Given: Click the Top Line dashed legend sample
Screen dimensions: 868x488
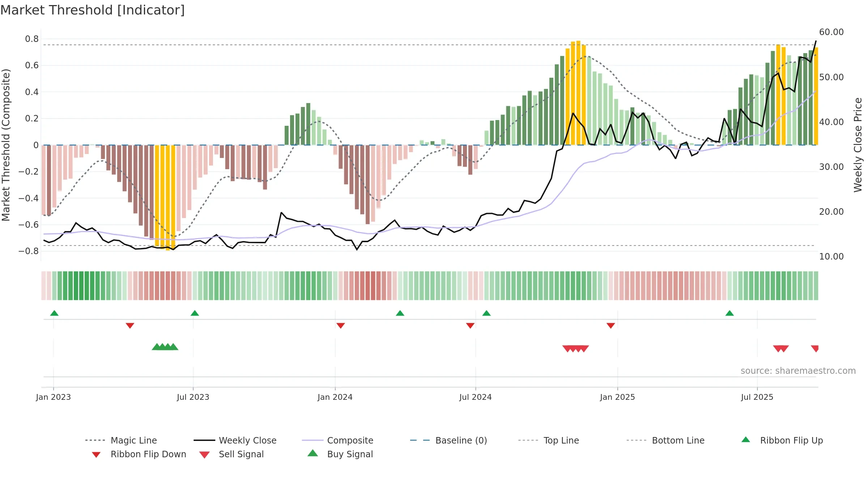Looking at the screenshot, I should (x=528, y=440).
